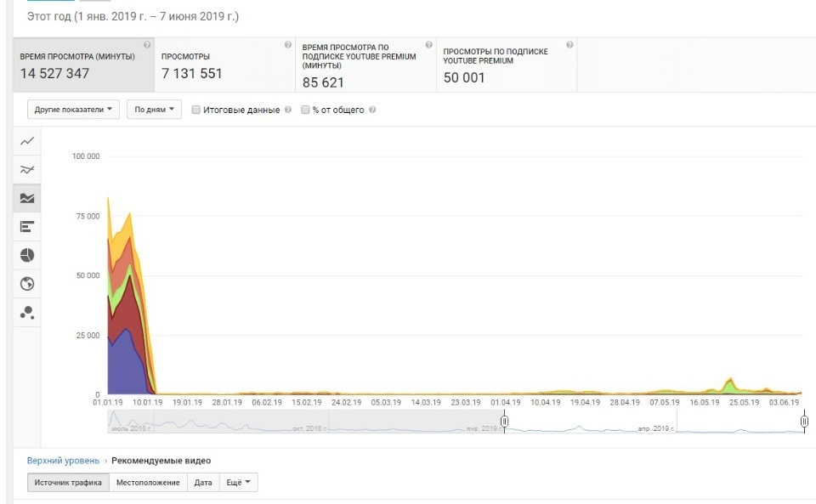
Task: Expand the Ещё dropdown tab
Action: coord(238,482)
